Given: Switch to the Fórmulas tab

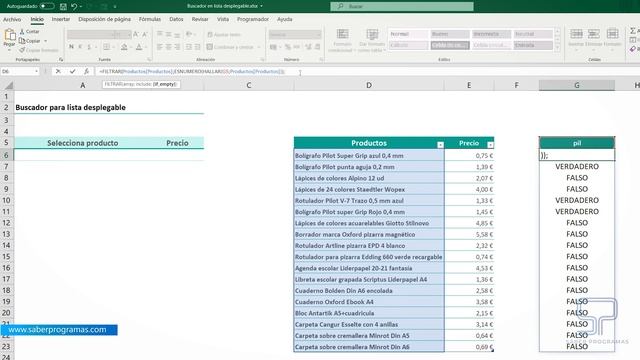Looking at the screenshot, I should pos(150,19).
